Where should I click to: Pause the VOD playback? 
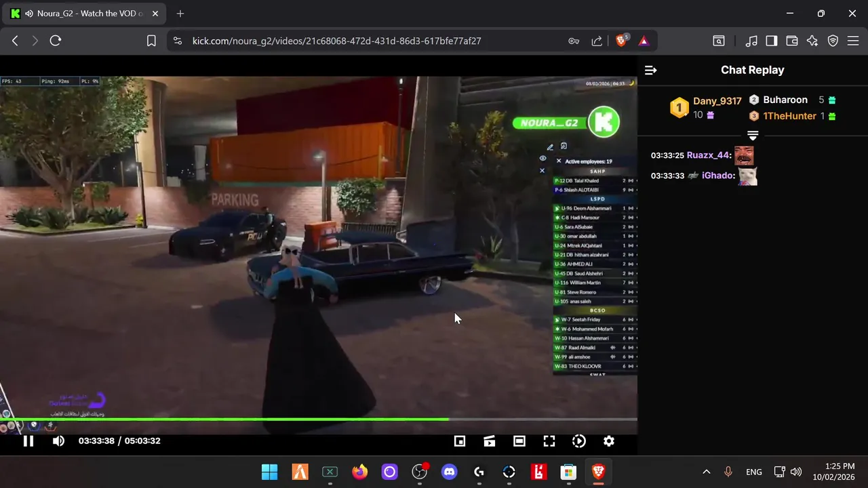click(x=28, y=441)
